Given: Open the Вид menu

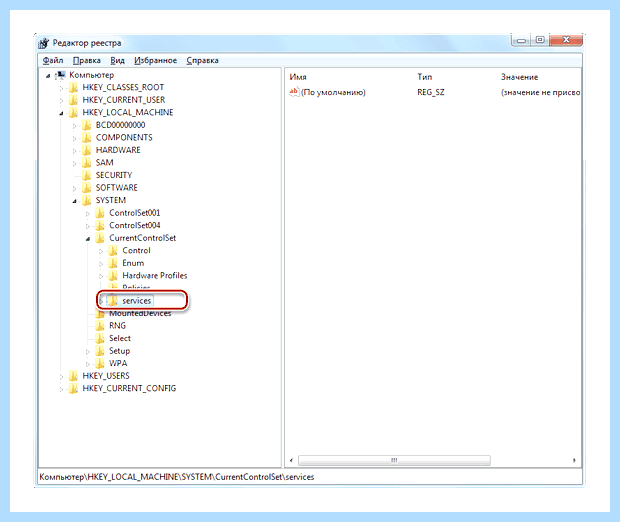Looking at the screenshot, I should click(x=117, y=61).
